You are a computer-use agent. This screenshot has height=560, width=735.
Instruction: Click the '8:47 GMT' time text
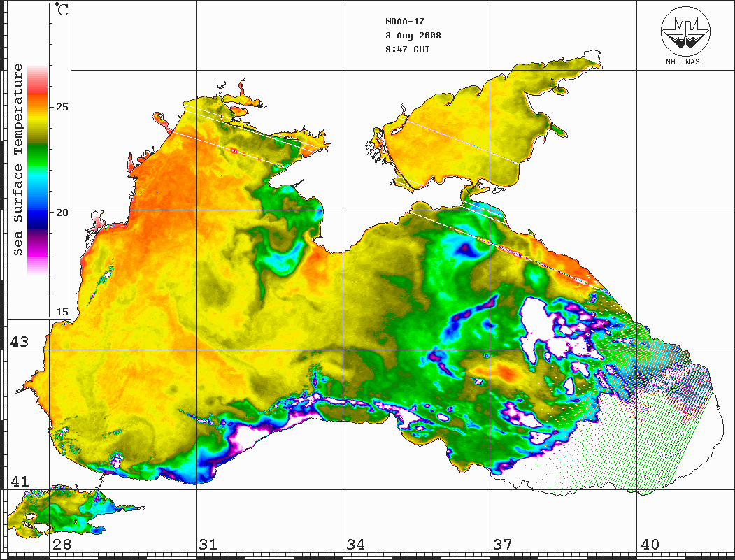pos(407,49)
